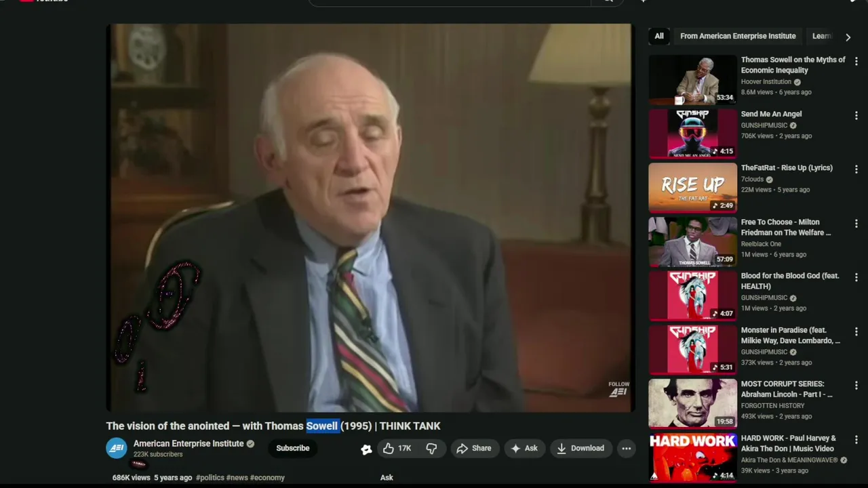Open Thomas Sowell Myths of Inequality thumbnail
Screen dimensions: 868x488
(692, 79)
